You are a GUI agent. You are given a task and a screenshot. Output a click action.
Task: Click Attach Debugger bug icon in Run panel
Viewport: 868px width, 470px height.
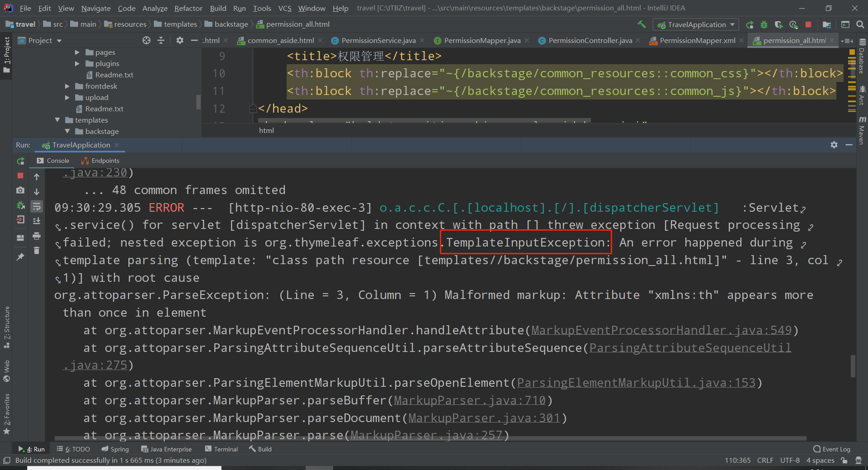pyautogui.click(x=20, y=205)
